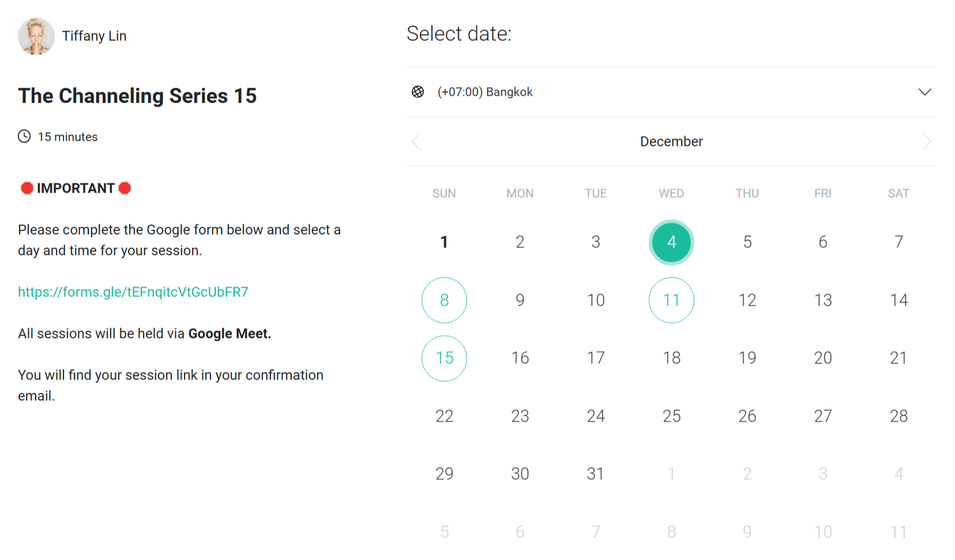
Task: Click December 31 in the calendar
Action: click(595, 473)
